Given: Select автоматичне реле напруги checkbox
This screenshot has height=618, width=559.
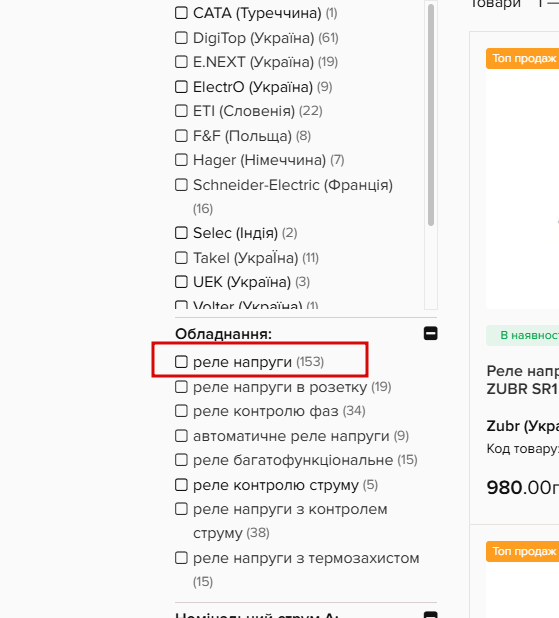Looking at the screenshot, I should 181,436.
